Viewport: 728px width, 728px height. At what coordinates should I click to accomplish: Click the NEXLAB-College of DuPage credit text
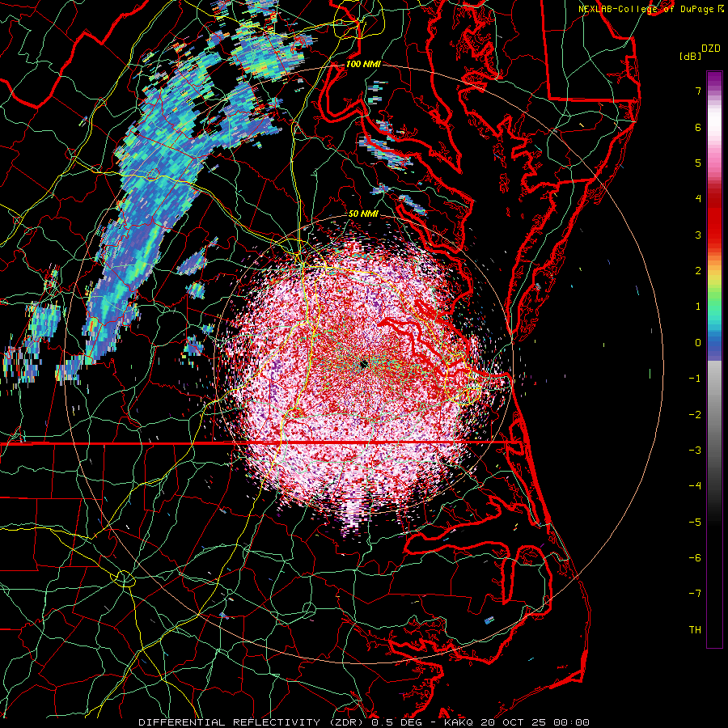point(646,9)
